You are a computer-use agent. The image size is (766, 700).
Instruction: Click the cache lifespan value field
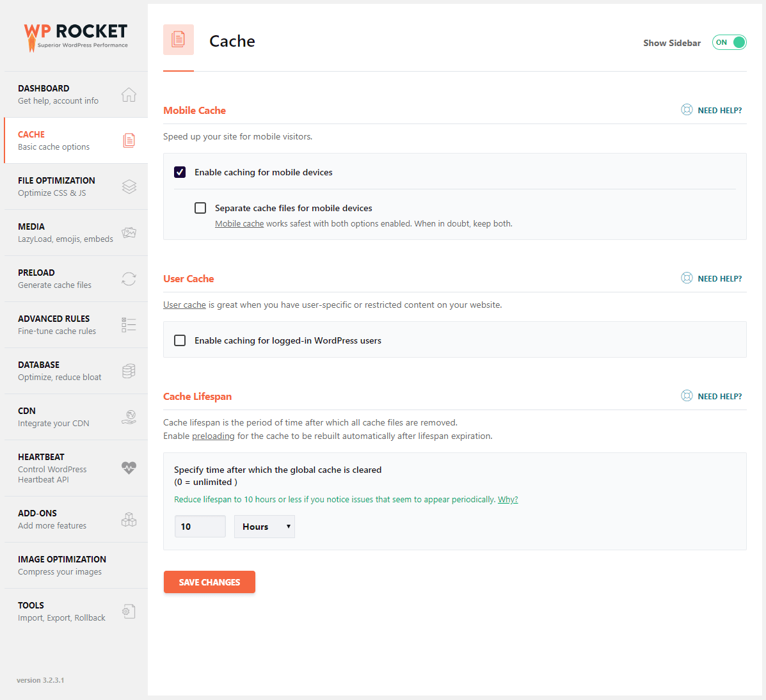pyautogui.click(x=200, y=527)
